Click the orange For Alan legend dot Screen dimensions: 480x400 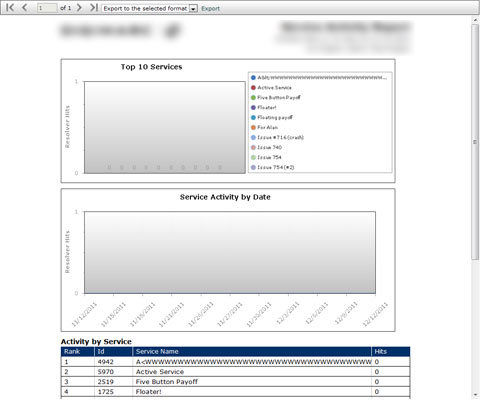[x=253, y=127]
